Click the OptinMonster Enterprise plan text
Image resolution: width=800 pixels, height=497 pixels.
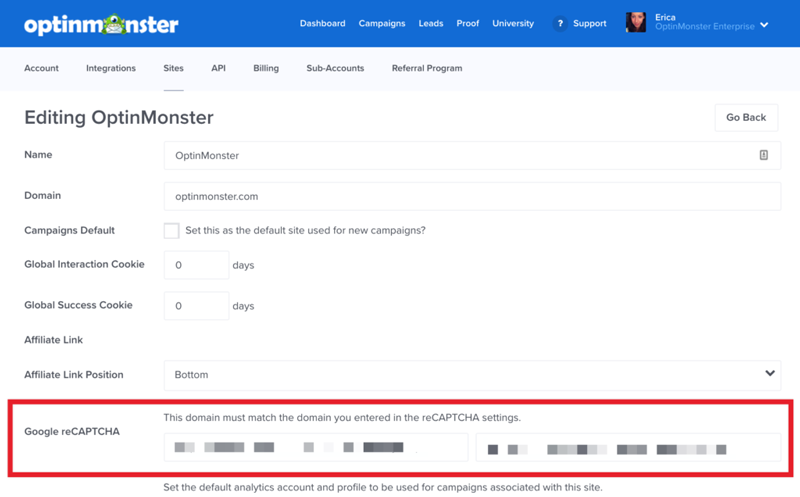click(x=705, y=27)
